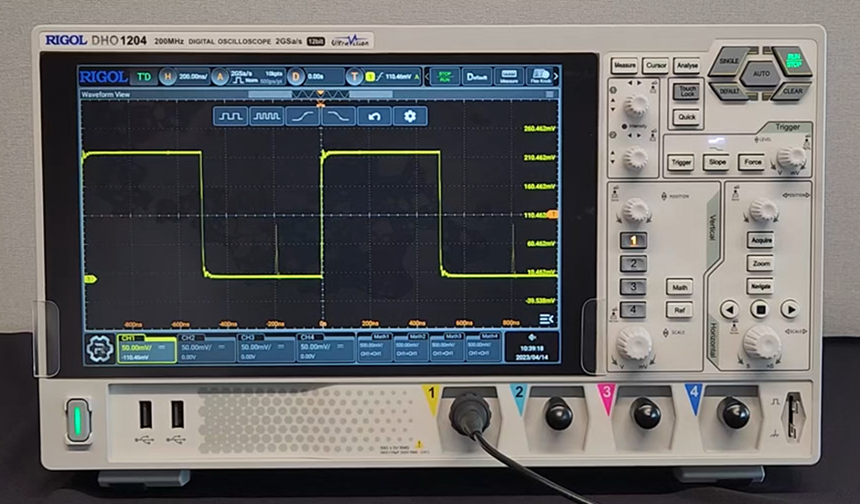Push the hardware DEFAULT button

click(x=728, y=91)
